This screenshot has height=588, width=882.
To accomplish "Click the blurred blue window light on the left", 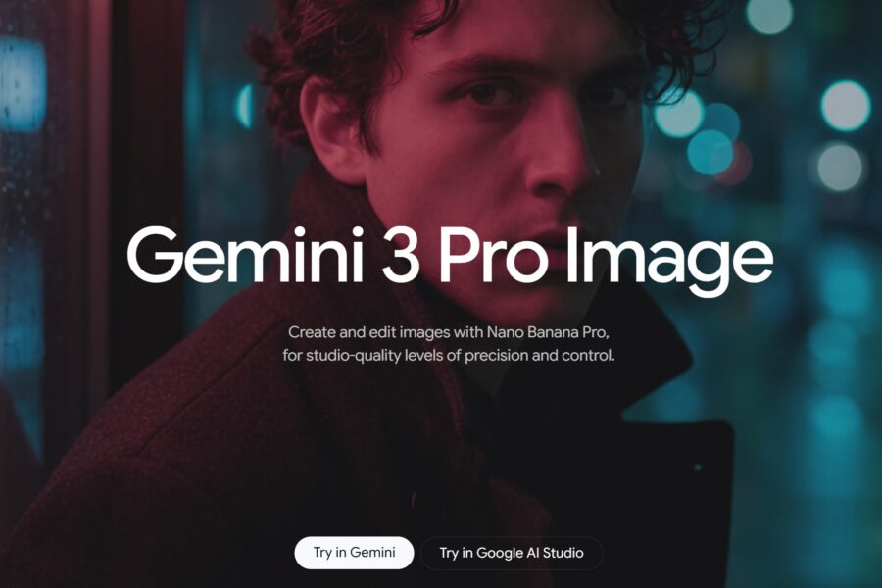I will coord(23,84).
